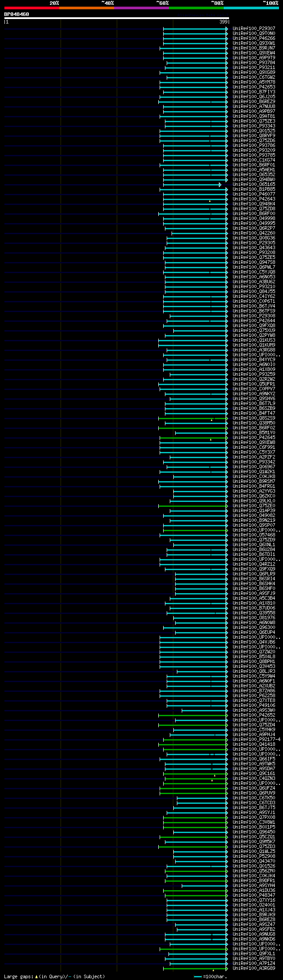Select hit UniRef100_P42645

coord(254,437)
